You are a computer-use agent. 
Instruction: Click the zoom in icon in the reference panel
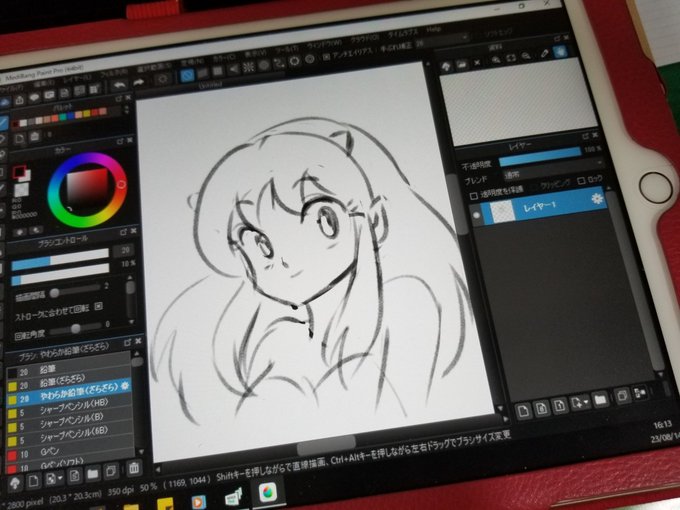(496, 60)
